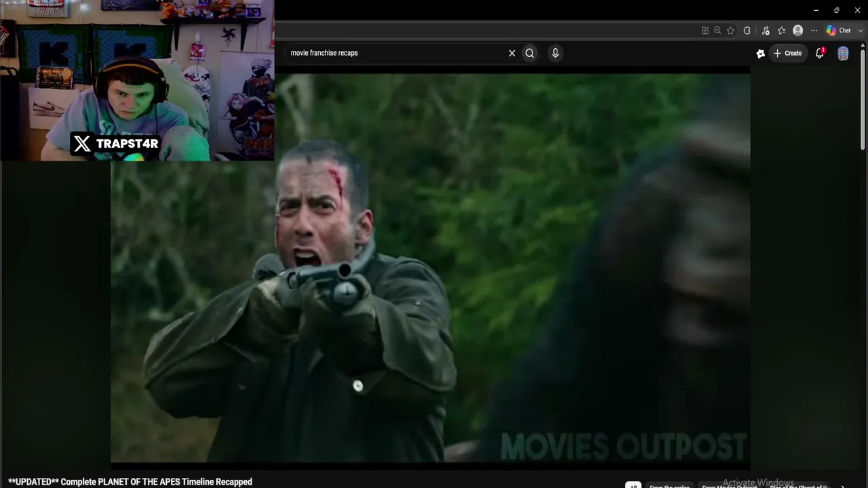The height and width of the screenshot is (488, 868).
Task: Click the star icon beside Create
Action: click(x=760, y=54)
